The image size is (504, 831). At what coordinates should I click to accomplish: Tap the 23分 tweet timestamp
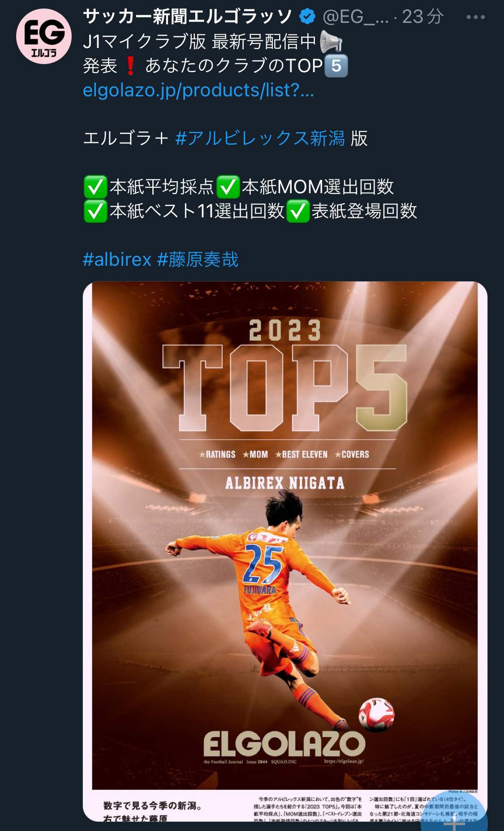point(422,17)
